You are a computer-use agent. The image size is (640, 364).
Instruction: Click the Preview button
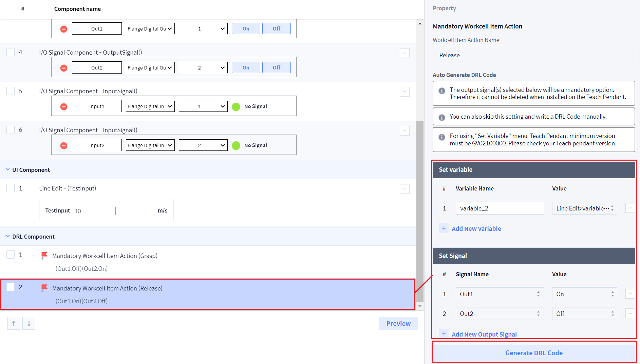pyautogui.click(x=398, y=323)
